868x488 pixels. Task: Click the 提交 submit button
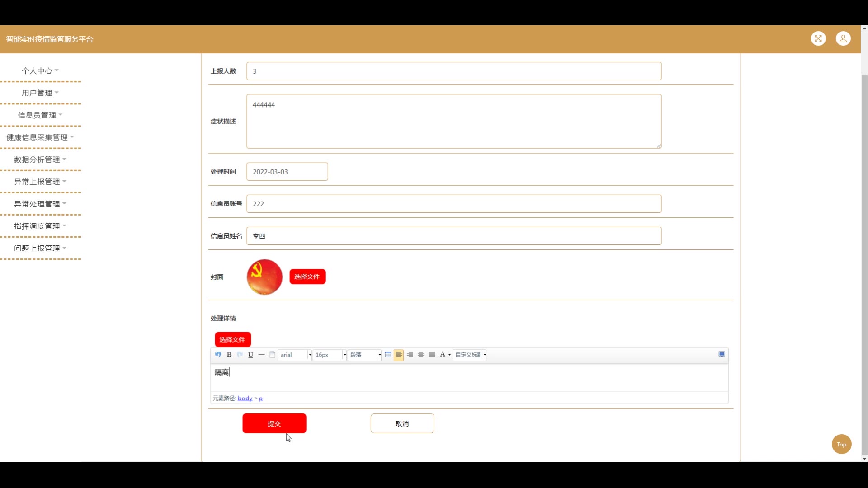point(274,423)
